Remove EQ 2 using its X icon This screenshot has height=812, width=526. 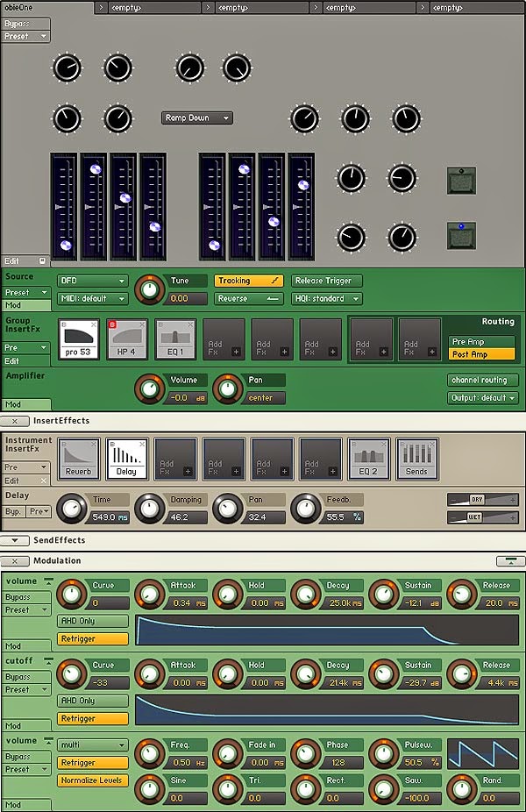384,445
